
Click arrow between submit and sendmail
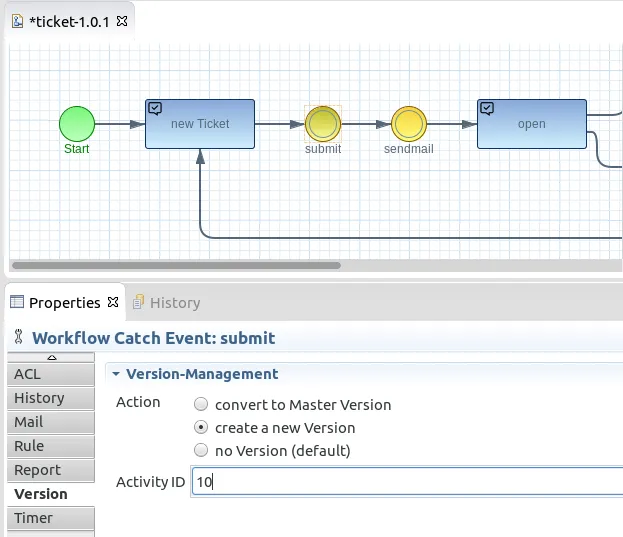click(x=366, y=124)
